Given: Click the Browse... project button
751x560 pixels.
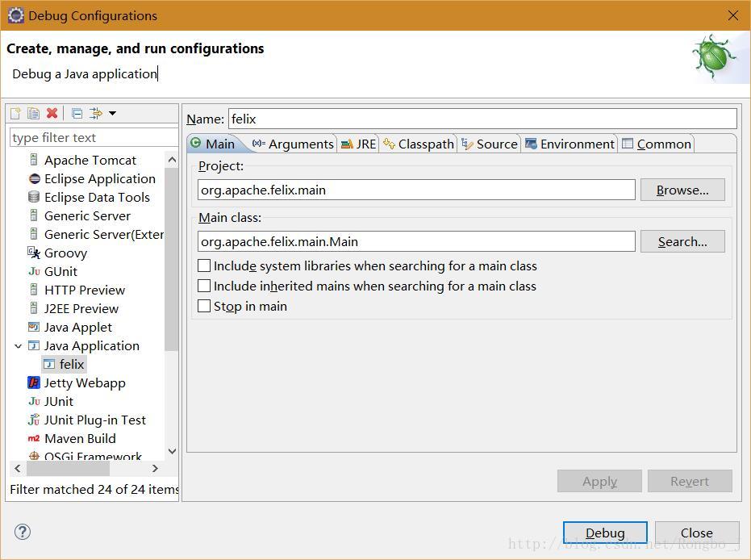Looking at the screenshot, I should pos(682,190).
